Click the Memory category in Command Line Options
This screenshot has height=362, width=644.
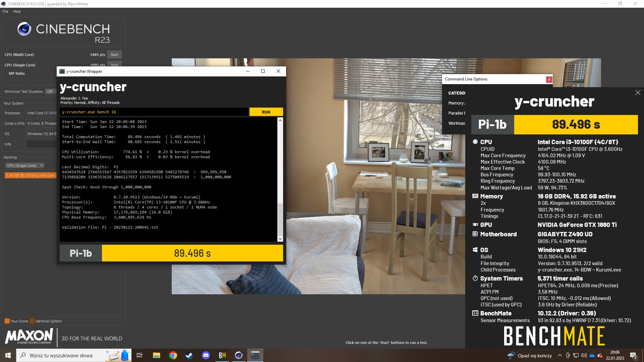457,103
